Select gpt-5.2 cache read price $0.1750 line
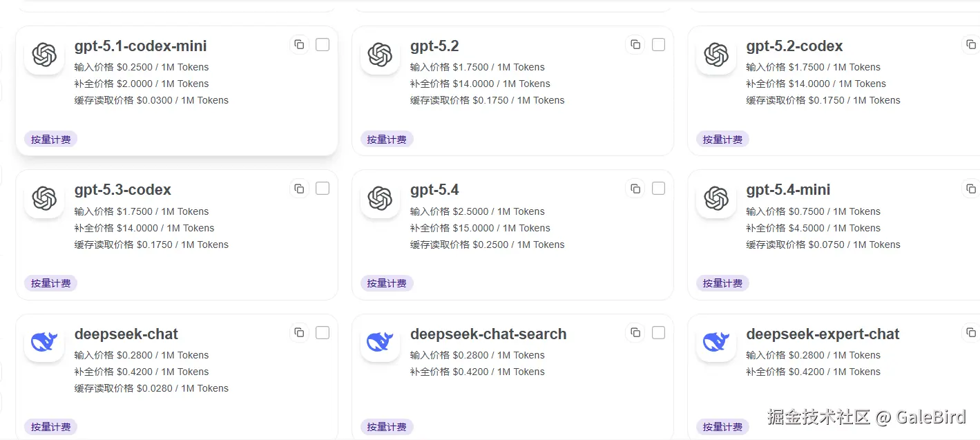Screen dimensions: 980x440 coord(488,100)
